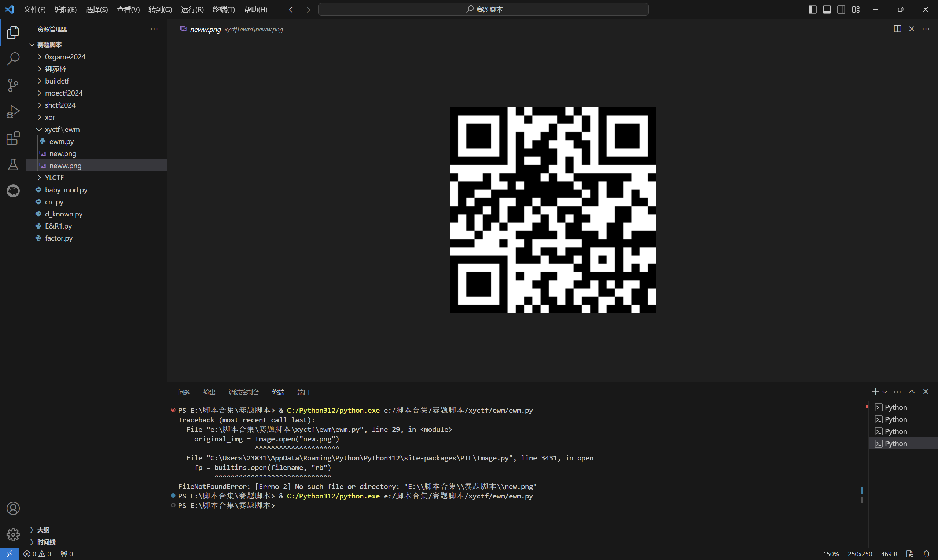938x560 pixels.
Task: Open the Extensions view
Action: pos(13,138)
